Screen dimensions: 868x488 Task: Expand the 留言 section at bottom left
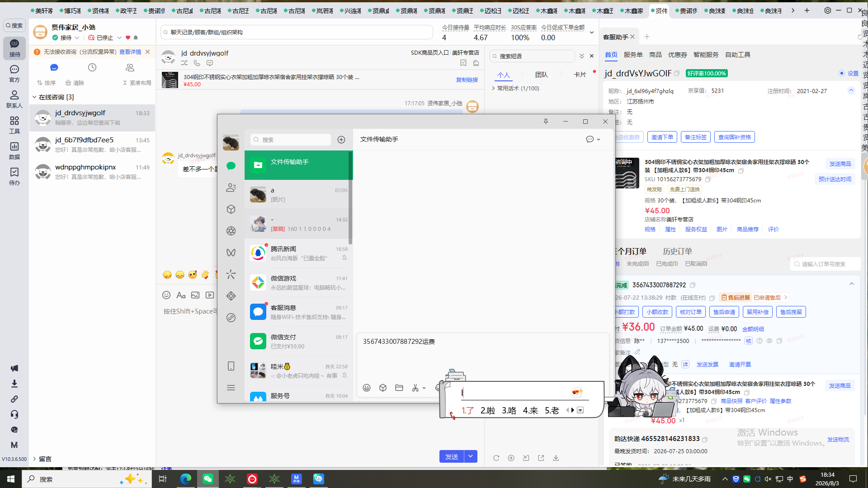(x=34, y=459)
